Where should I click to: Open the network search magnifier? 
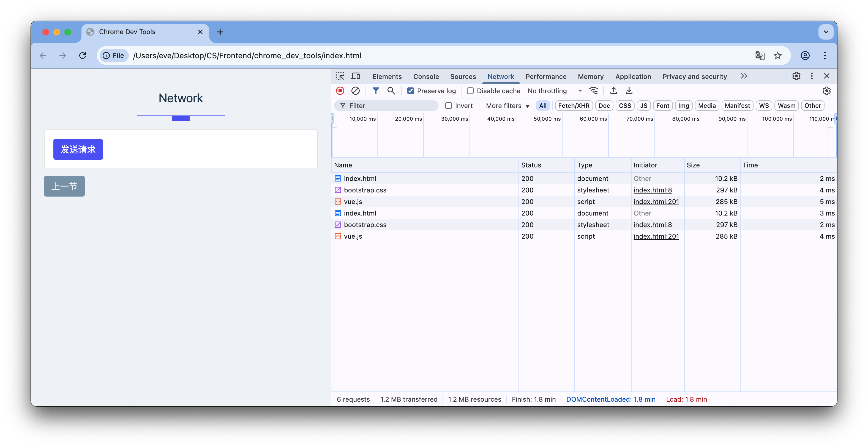tap(391, 90)
